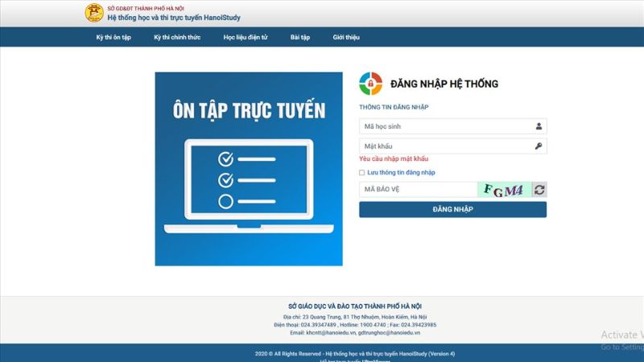Click the ĐĂNG NHẬP button
644x362 pixels.
(x=452, y=209)
